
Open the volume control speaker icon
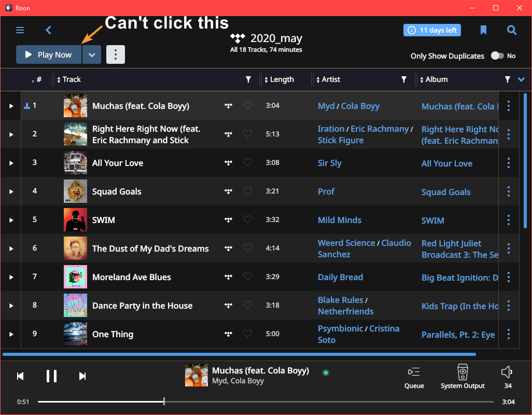(507, 372)
